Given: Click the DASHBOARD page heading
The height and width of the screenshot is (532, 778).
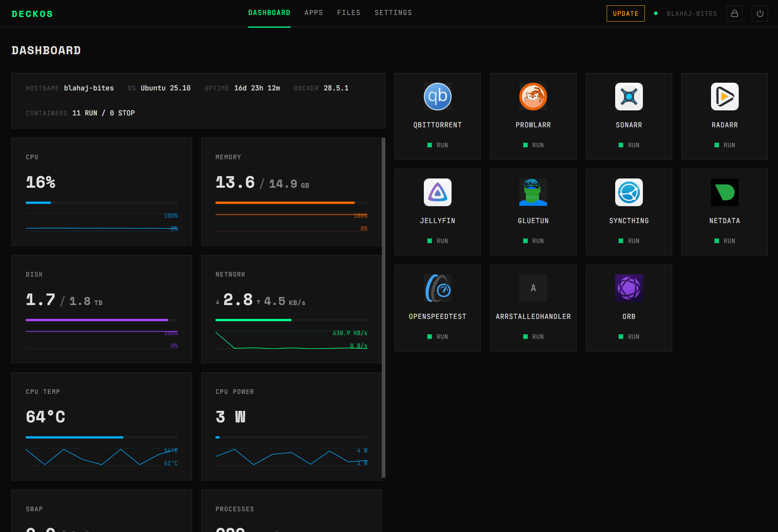Looking at the screenshot, I should (46, 50).
